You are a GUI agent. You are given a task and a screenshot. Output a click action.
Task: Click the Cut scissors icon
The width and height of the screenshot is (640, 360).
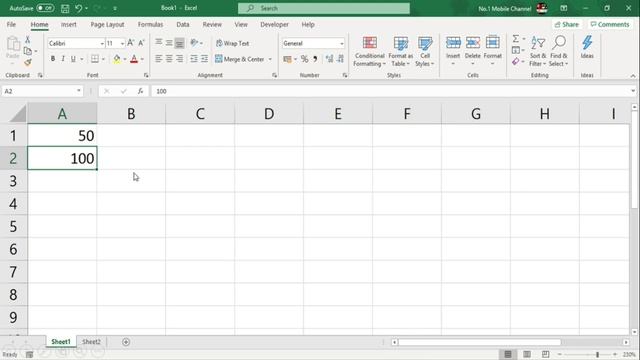(27, 40)
